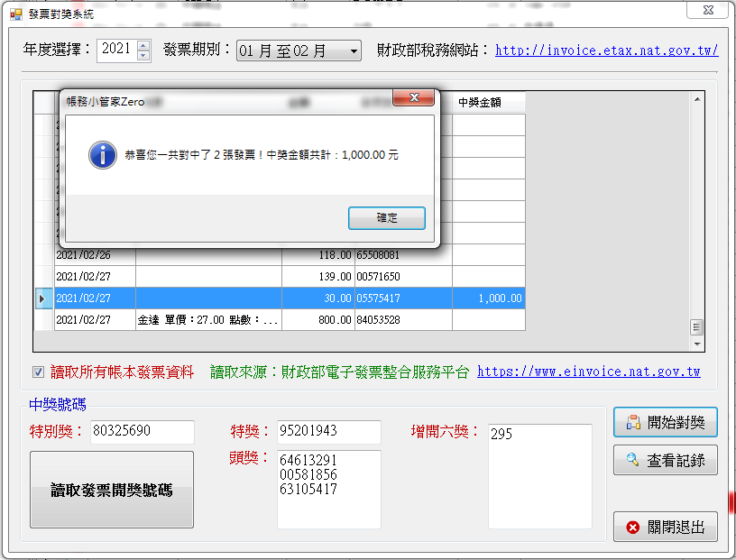Viewport: 736px width, 560px height.
Task: Click 確定 button in the dialog
Action: pos(386,218)
